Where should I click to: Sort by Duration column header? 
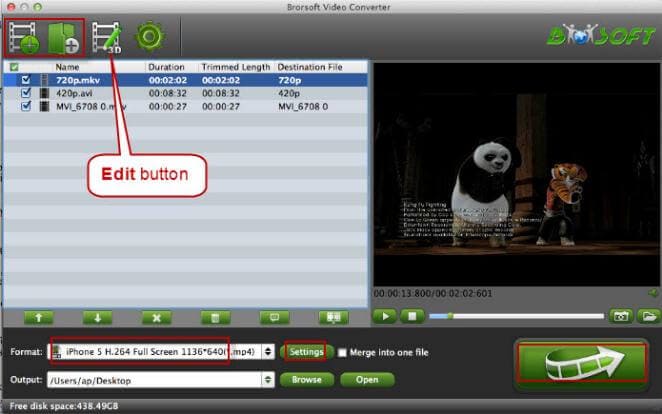[x=166, y=67]
